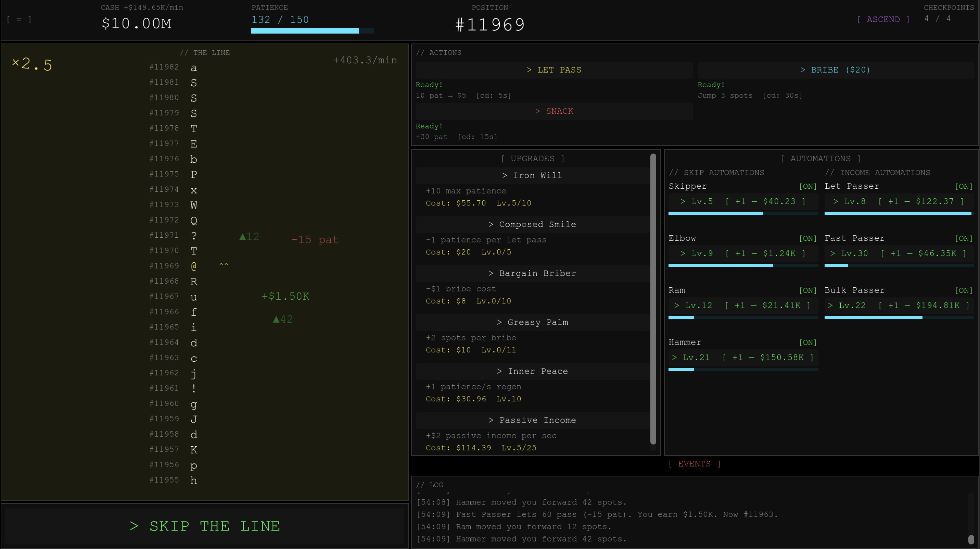This screenshot has height=549, width=980.
Task: Click the SNACK action
Action: pyautogui.click(x=554, y=111)
